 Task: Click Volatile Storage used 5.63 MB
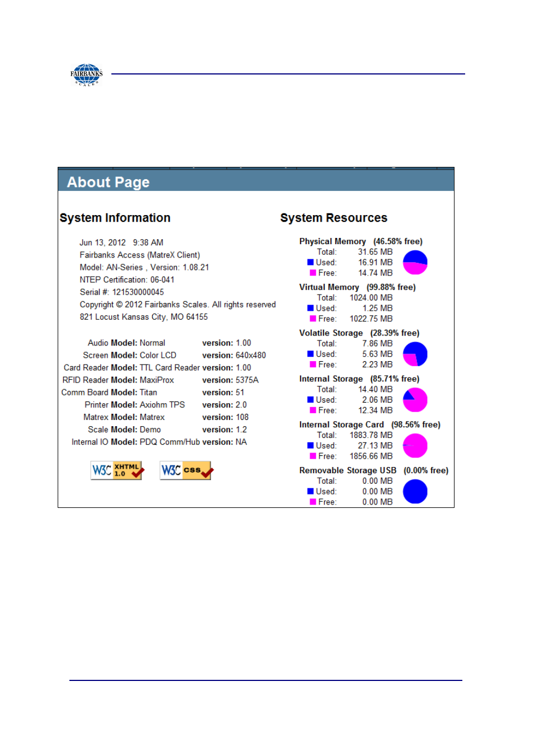pyautogui.click(x=377, y=354)
